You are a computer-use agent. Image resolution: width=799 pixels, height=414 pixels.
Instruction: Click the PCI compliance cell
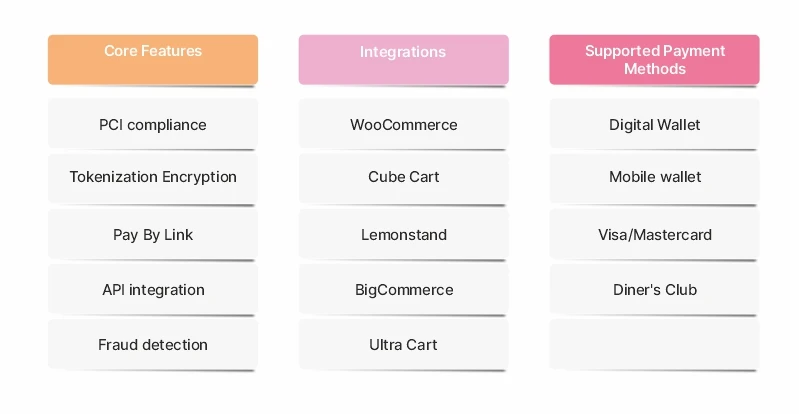pyautogui.click(x=153, y=125)
